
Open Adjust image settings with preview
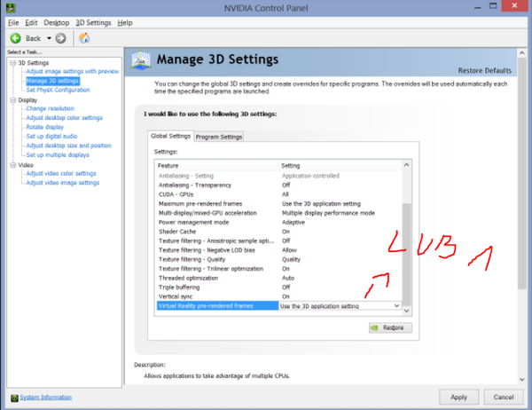tap(73, 71)
